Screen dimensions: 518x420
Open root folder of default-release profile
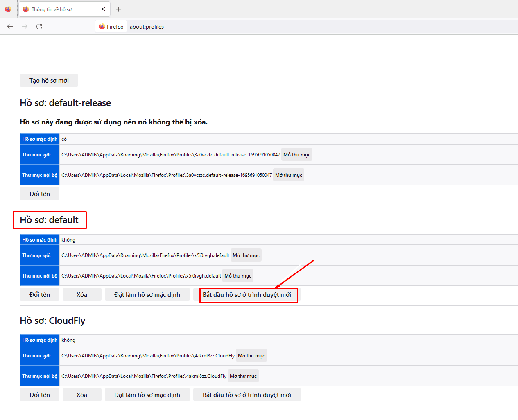point(297,154)
